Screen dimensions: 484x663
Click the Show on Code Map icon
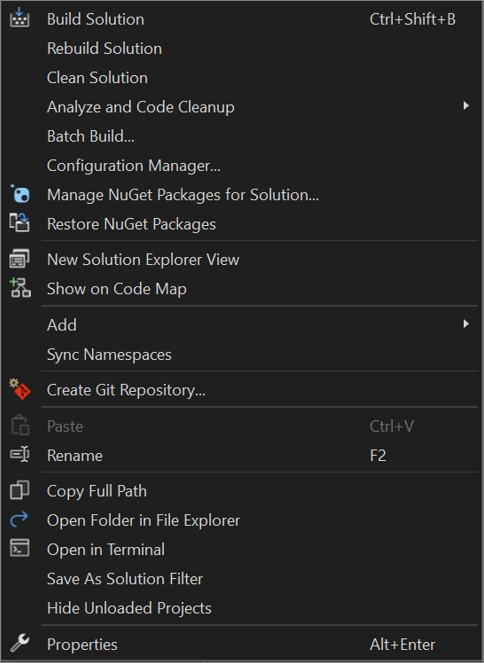[20, 288]
